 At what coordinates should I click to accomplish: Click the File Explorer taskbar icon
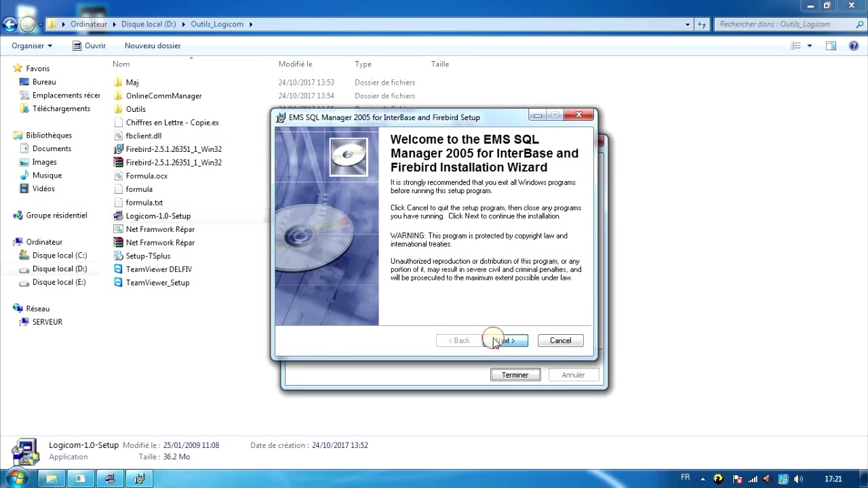51,479
